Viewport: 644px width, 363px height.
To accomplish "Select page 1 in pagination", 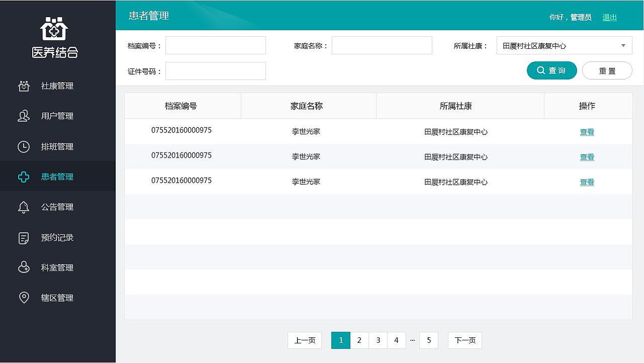I will pos(341,340).
